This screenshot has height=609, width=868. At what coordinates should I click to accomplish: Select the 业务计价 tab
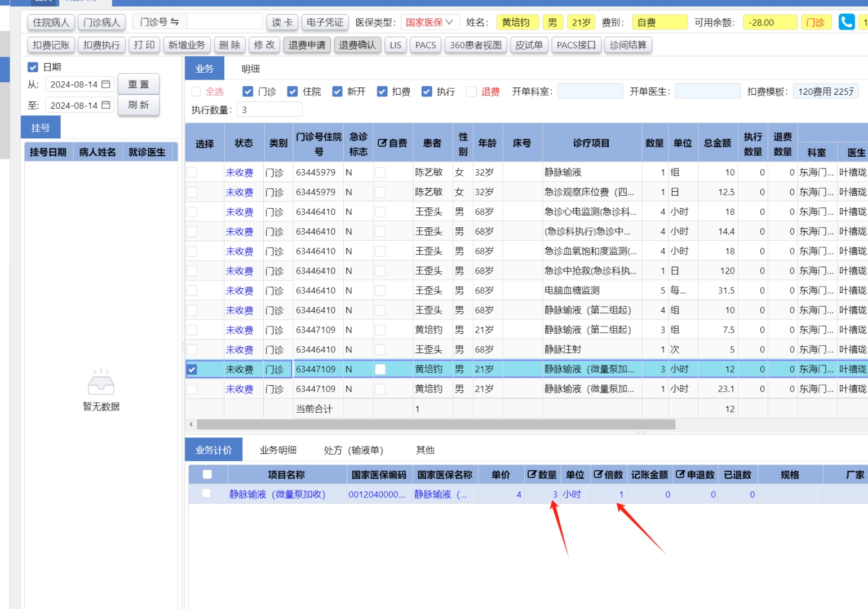(214, 450)
